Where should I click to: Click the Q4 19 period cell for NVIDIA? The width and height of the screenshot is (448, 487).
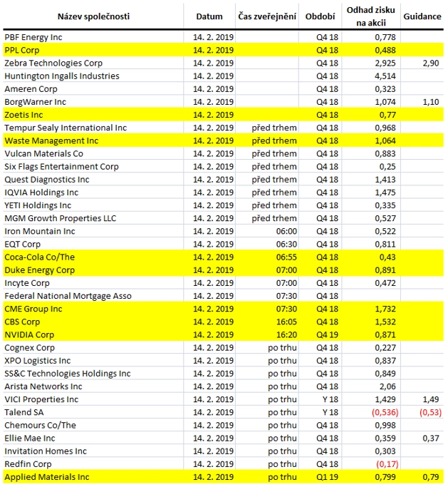[x=327, y=335]
